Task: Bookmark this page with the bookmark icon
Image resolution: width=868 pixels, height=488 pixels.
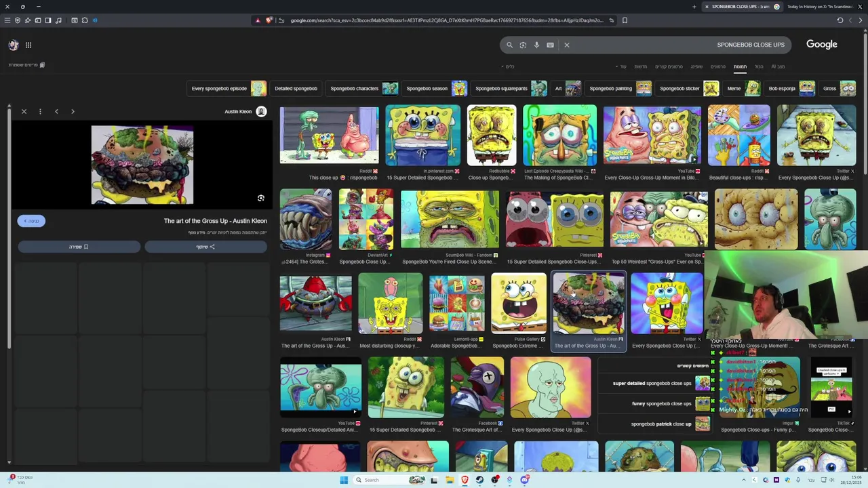Action: 625,20
